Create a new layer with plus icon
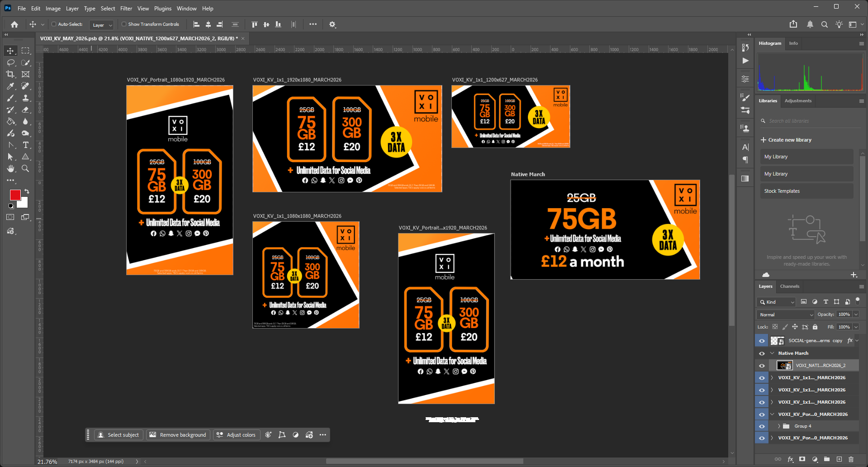The height and width of the screenshot is (467, 868). click(839, 459)
